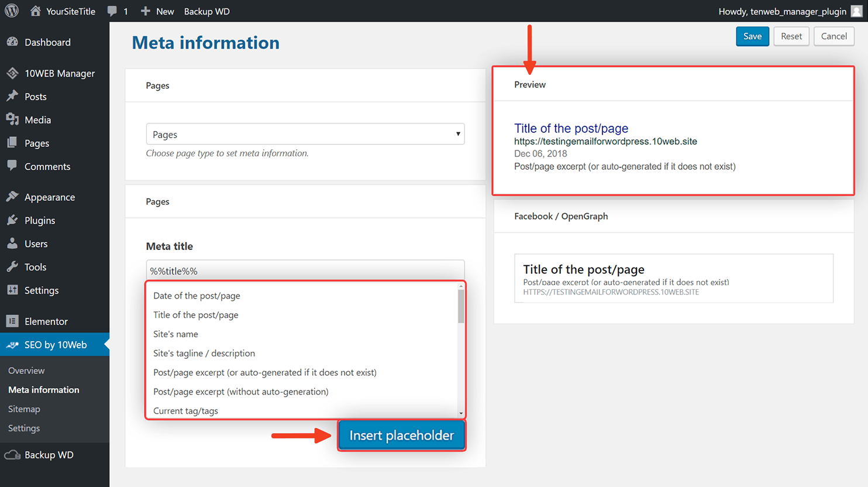The image size is (868, 487).
Task: Click the Save button
Action: (752, 36)
